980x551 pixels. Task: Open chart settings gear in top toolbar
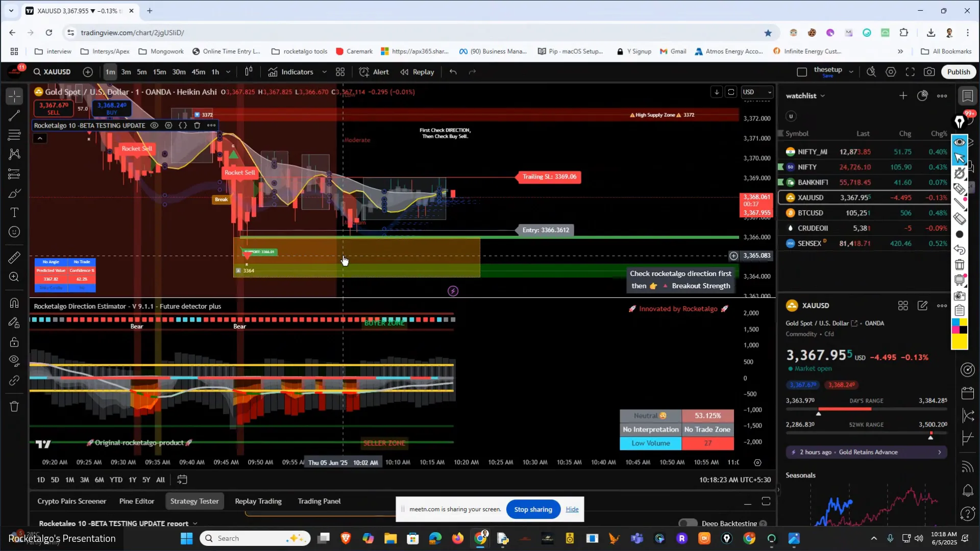click(891, 72)
